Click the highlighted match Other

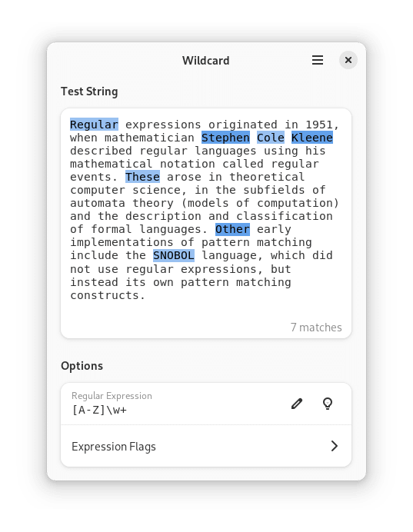click(232, 229)
